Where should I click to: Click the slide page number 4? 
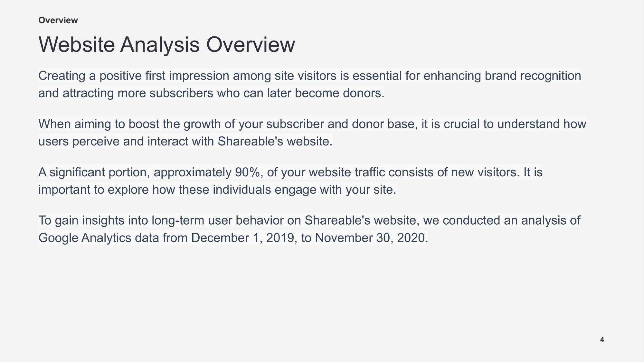click(602, 339)
